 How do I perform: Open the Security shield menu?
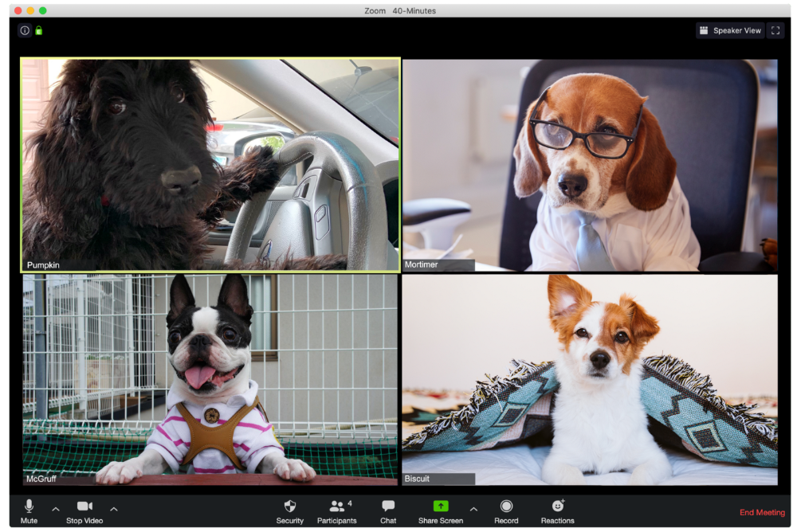tap(290, 511)
